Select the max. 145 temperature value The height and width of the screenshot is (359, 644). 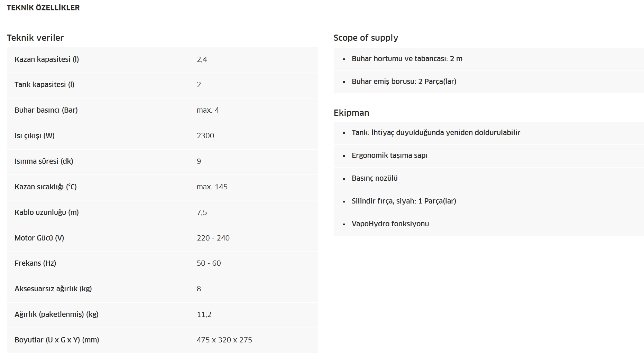coord(212,187)
